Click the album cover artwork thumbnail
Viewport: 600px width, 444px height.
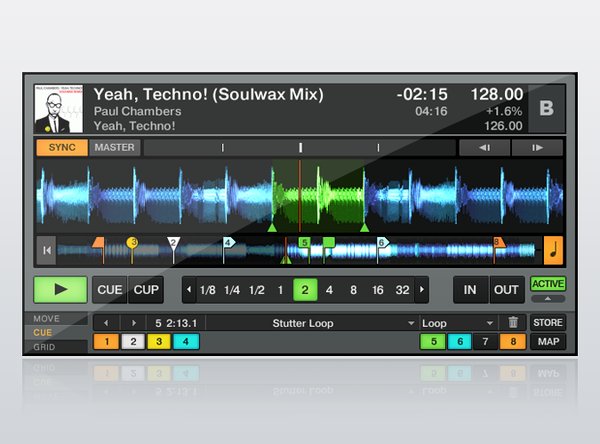[59, 108]
